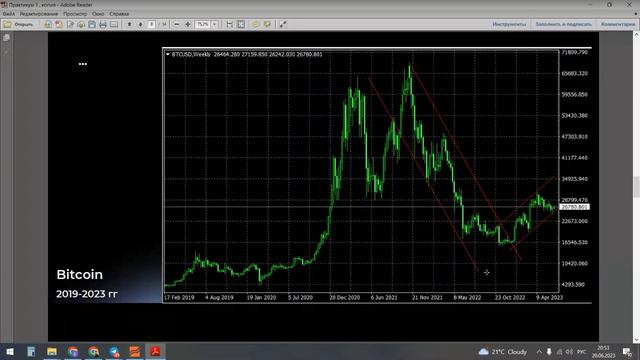Screen dimensions: 640x360
Task: Click the highlighted current price label 26780
Action: pos(574,207)
